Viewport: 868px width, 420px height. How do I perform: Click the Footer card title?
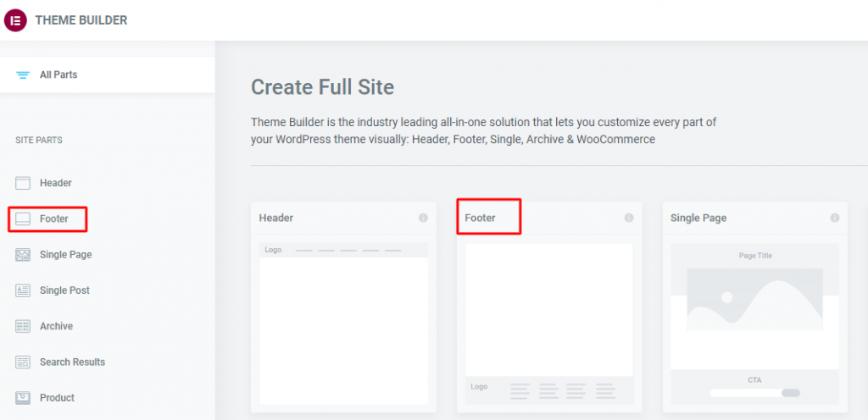point(480,218)
